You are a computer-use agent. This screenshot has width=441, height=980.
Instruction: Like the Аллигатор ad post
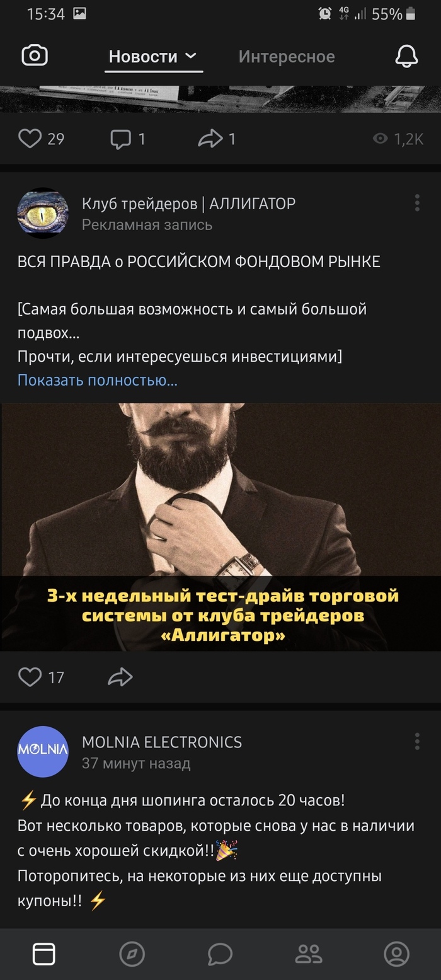tap(30, 677)
